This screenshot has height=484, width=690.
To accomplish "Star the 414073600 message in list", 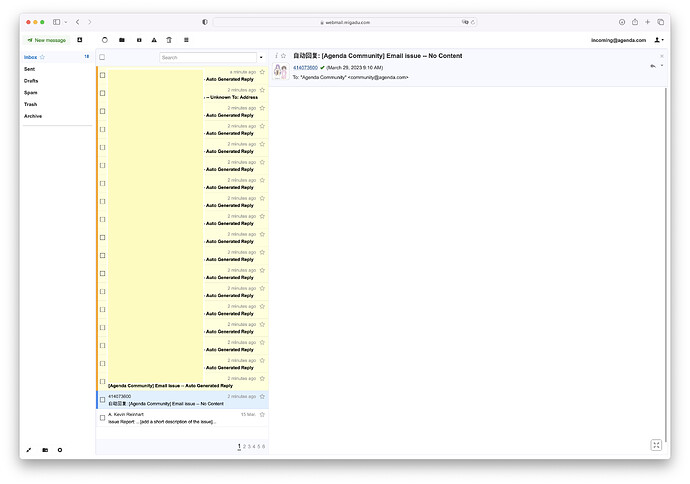I will coord(262,396).
